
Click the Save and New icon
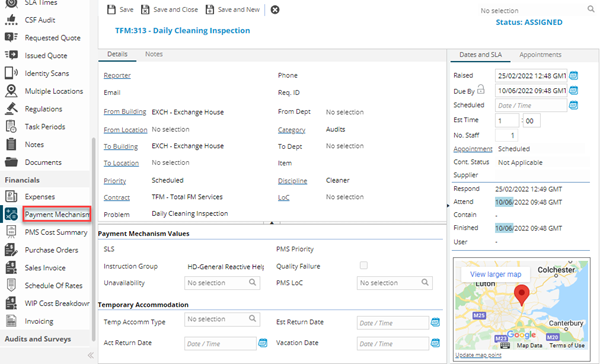[210, 10]
